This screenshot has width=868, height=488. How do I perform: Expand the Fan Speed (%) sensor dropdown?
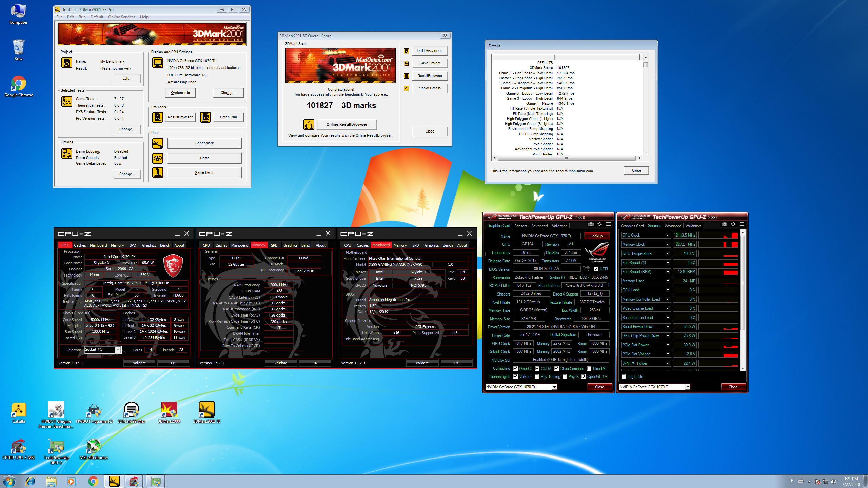[667, 263]
